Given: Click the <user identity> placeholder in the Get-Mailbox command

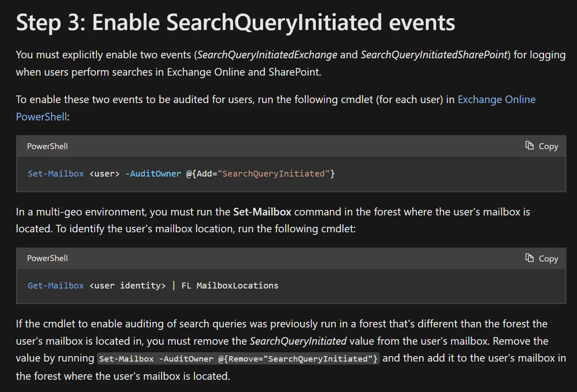Looking at the screenshot, I should (128, 286).
